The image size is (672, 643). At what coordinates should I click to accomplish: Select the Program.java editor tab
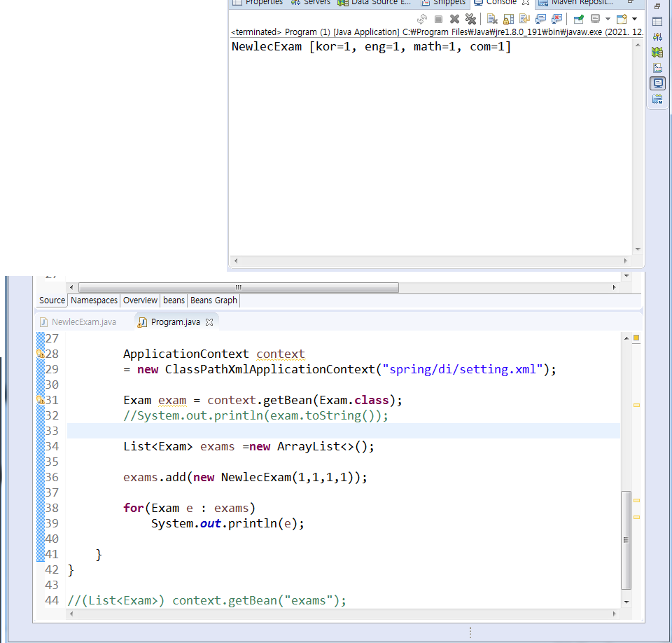tap(175, 322)
